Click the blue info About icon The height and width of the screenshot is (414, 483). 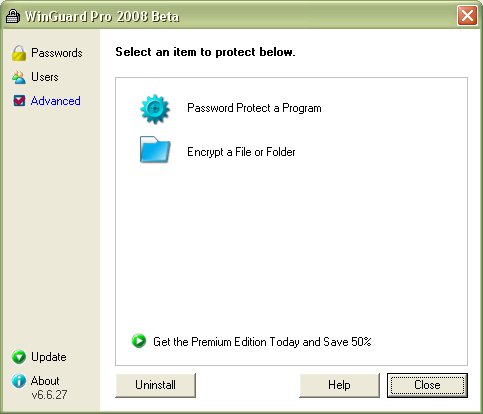point(19,381)
